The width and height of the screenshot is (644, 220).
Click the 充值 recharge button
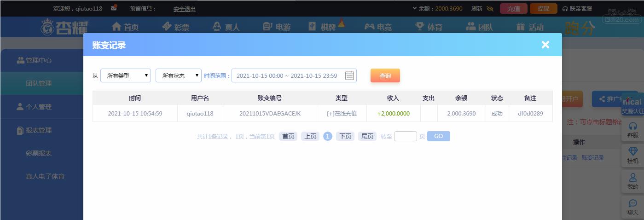(514, 9)
